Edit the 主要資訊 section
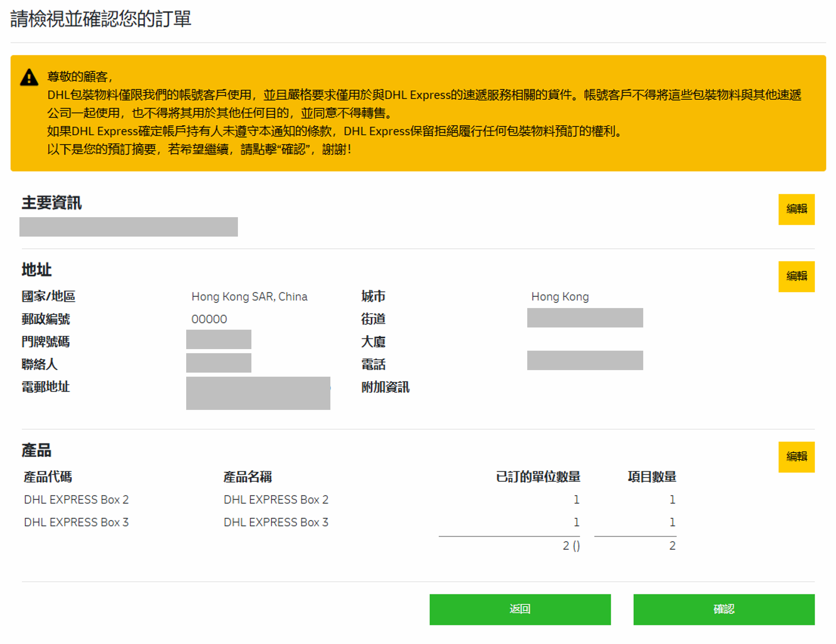The image size is (836, 644). [x=796, y=209]
